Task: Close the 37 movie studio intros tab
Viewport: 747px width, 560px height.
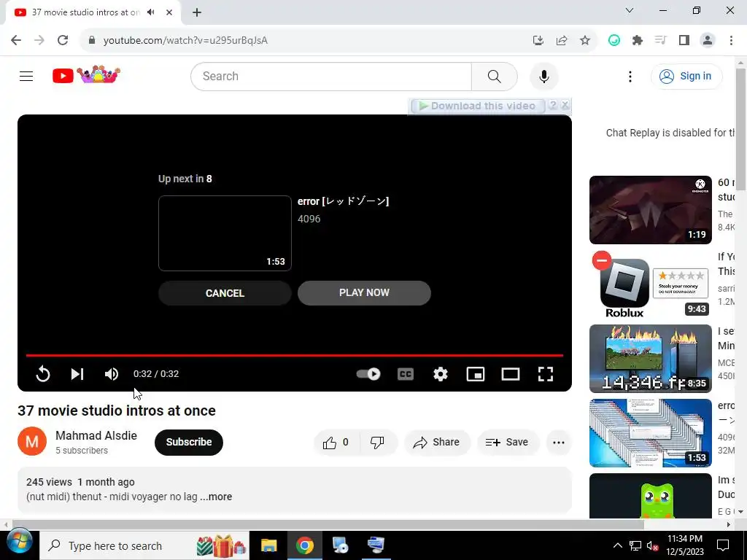Action: click(x=169, y=12)
